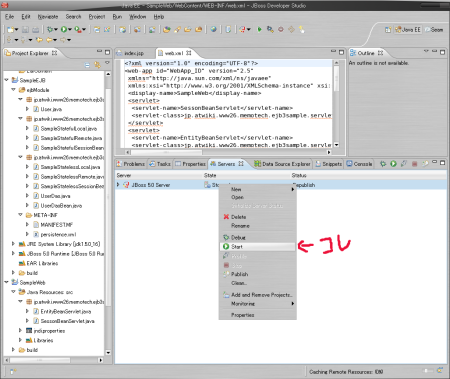Choose Open in the context menu
The width and height of the screenshot is (450, 379).
point(258,197)
